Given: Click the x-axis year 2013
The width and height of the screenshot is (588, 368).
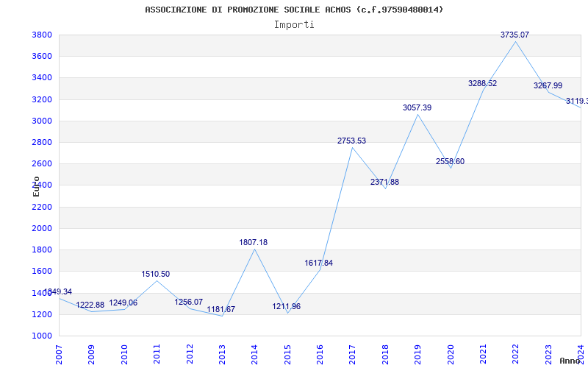Looking at the screenshot, I should click(x=222, y=355).
